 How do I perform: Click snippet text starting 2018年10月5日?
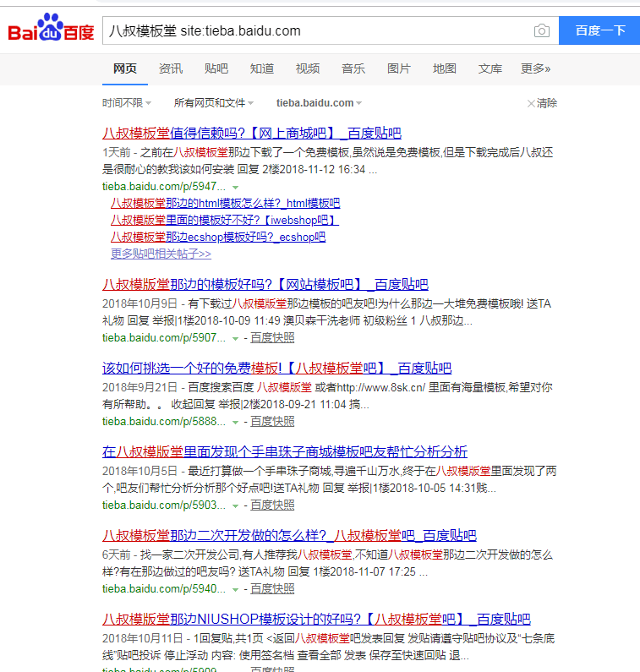[329, 479]
